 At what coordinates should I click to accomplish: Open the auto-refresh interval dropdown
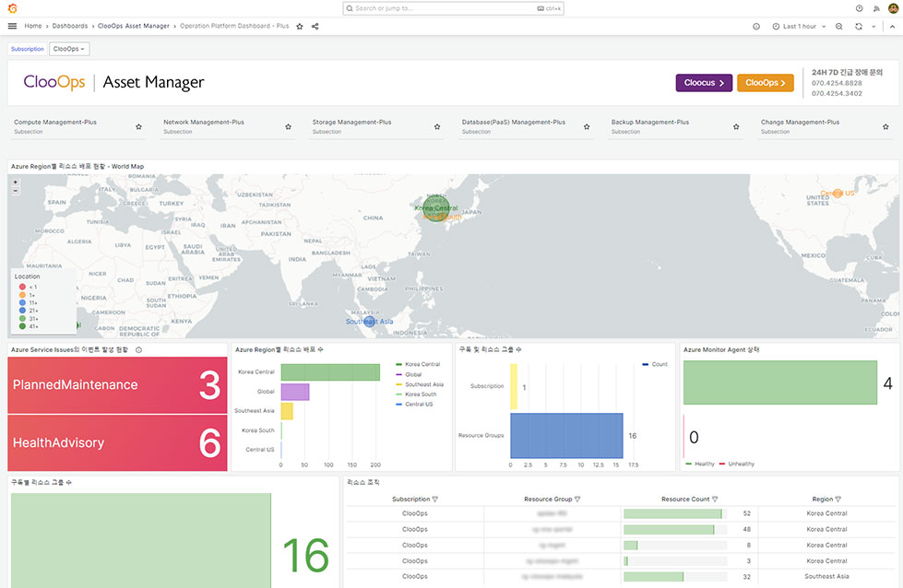click(873, 27)
